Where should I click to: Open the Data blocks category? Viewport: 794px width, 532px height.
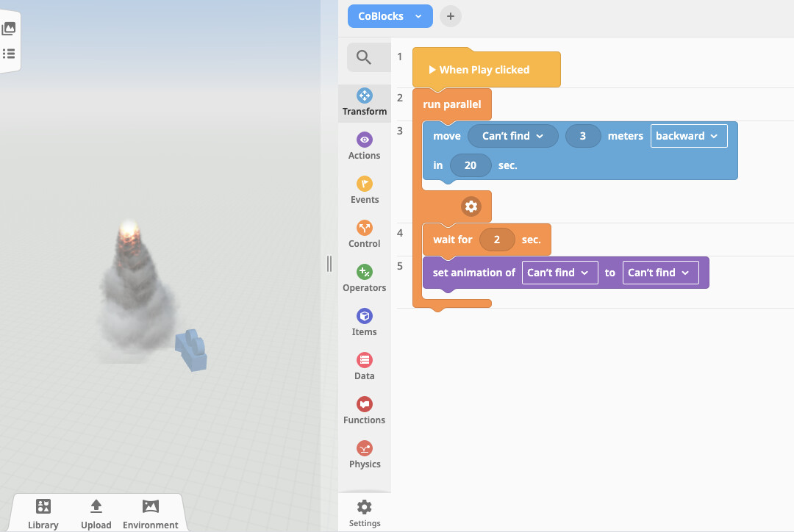pos(365,367)
